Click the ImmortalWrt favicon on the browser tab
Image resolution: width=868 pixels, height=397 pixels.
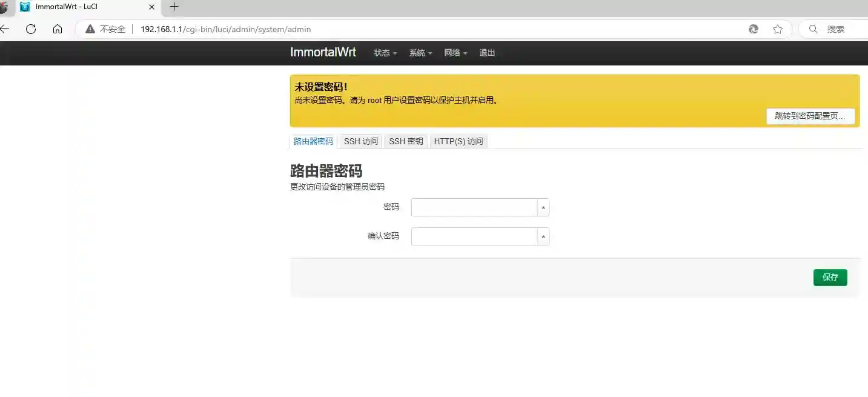tap(24, 7)
